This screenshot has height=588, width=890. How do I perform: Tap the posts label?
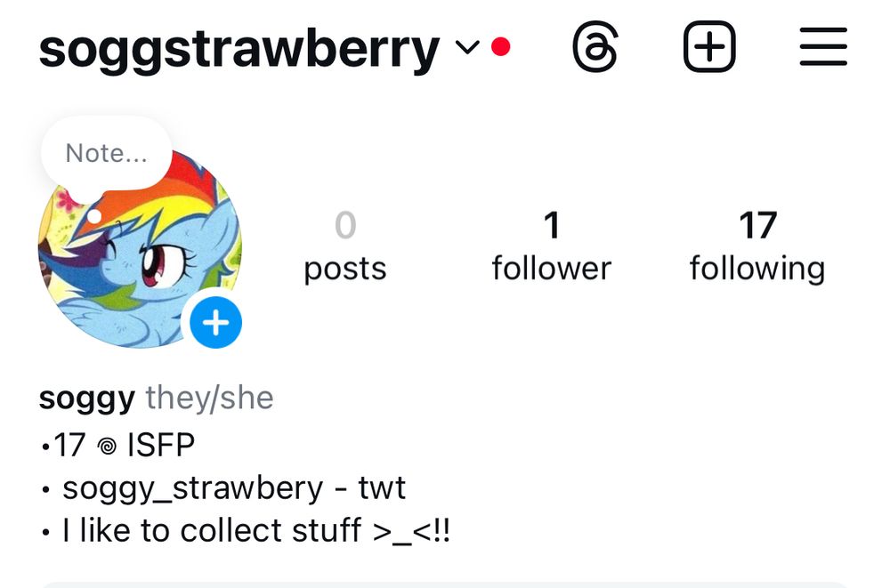pos(345,270)
